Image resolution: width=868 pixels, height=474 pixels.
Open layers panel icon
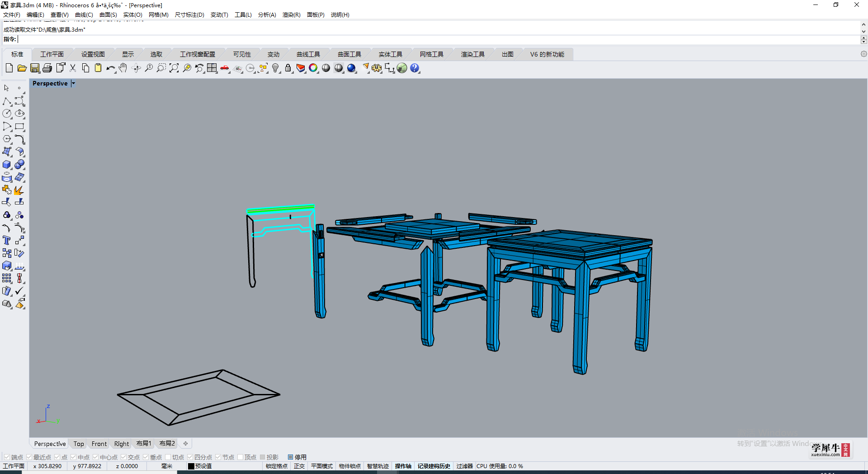click(301, 68)
